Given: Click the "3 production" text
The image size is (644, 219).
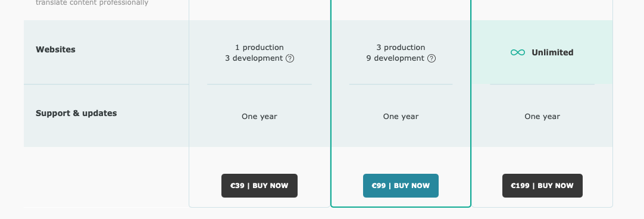Looking at the screenshot, I should tap(401, 47).
